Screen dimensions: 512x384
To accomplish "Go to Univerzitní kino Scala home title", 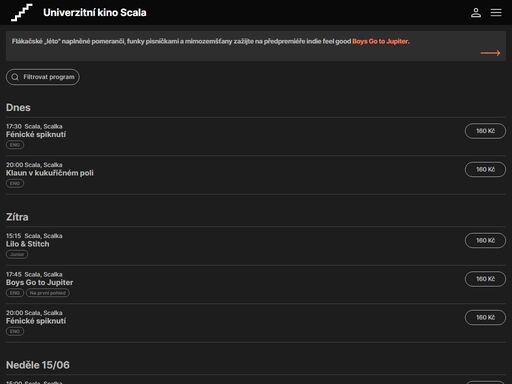I will click(x=95, y=13).
